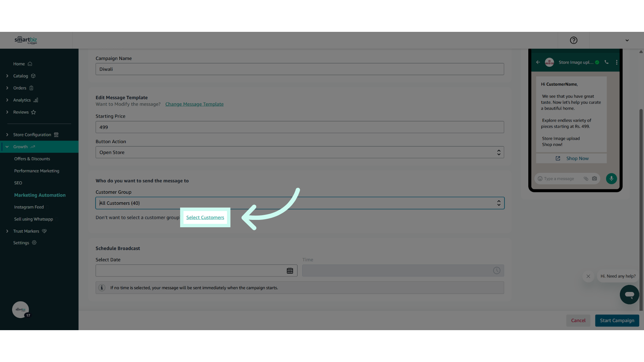Open Performance Marketing
This screenshot has height=362, width=644.
[37, 171]
